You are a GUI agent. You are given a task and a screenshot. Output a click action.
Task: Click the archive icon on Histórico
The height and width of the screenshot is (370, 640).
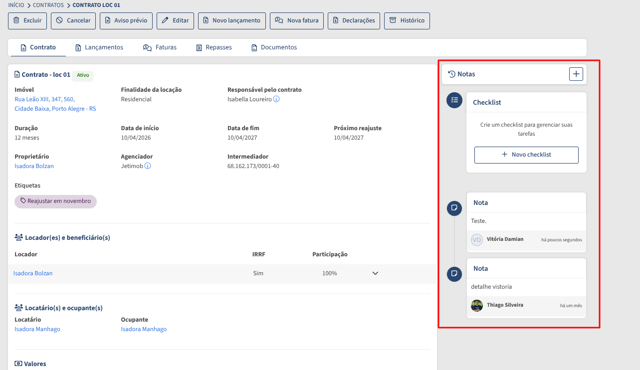tap(393, 20)
